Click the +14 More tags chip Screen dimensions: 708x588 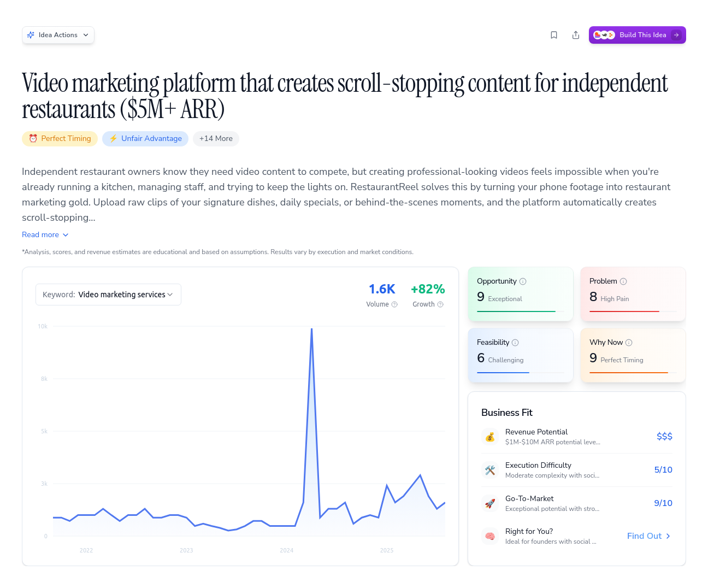216,139
